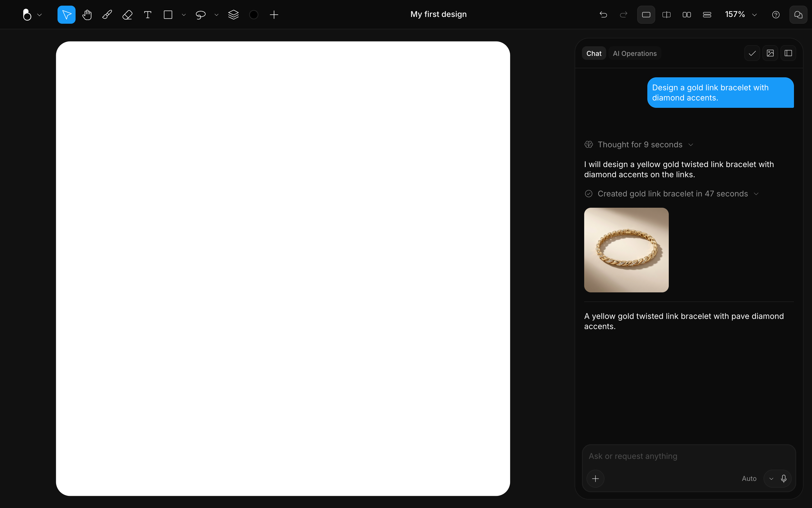Viewport: 812px width, 508px height.
Task: Click the Redo arrow
Action: coord(623,15)
